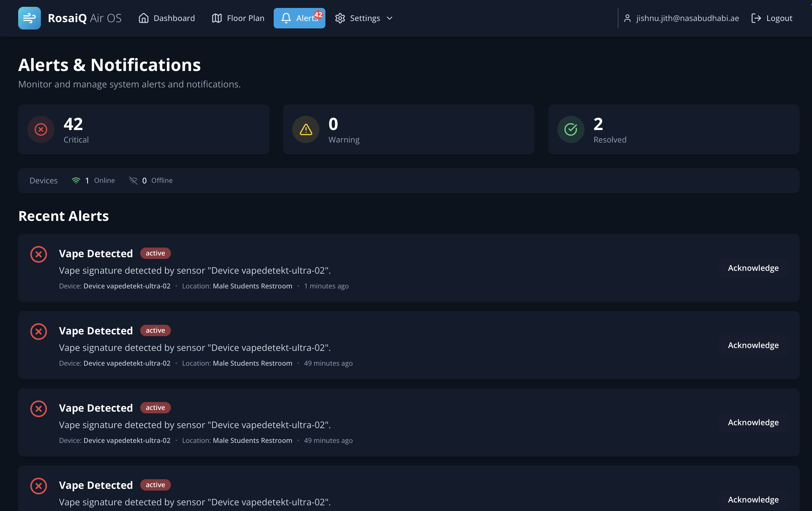Click the jishnu.jith@nasabudhabi.ae account link

click(x=687, y=18)
